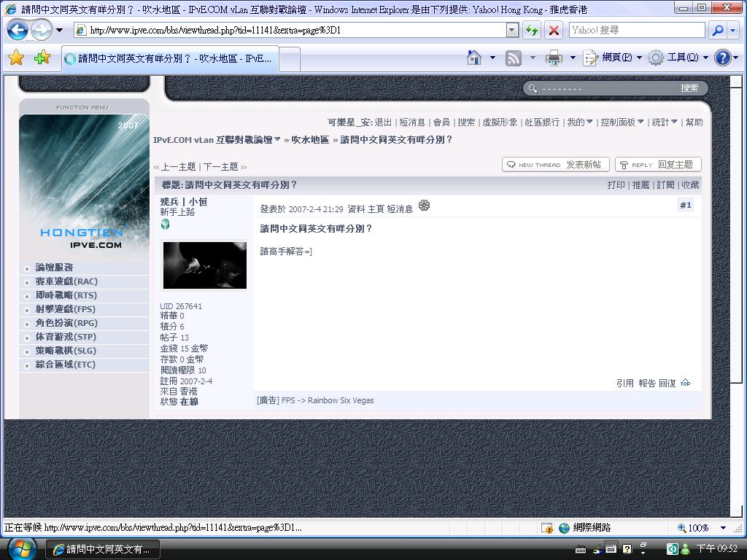The height and width of the screenshot is (560, 747).
Task: Open 會員 members link
Action: pyautogui.click(x=441, y=122)
